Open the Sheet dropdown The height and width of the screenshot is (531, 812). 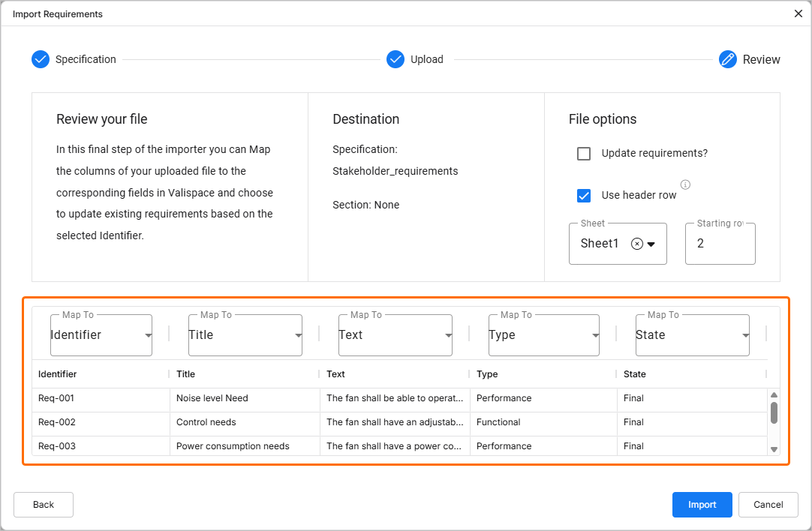tap(651, 244)
